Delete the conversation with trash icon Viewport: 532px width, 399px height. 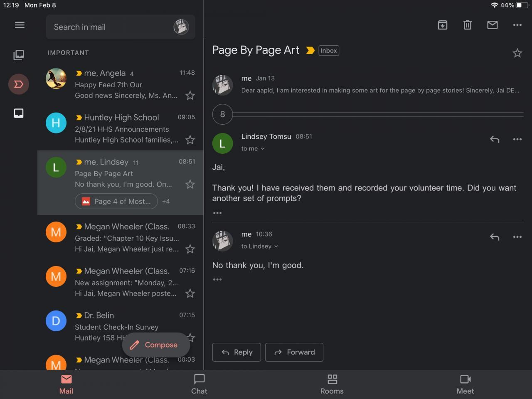[468, 25]
